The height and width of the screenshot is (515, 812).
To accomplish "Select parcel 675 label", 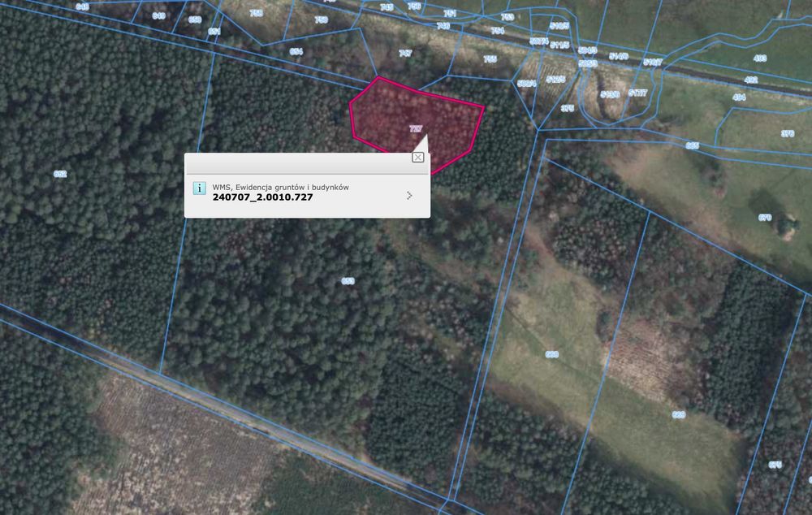I will 775,465.
